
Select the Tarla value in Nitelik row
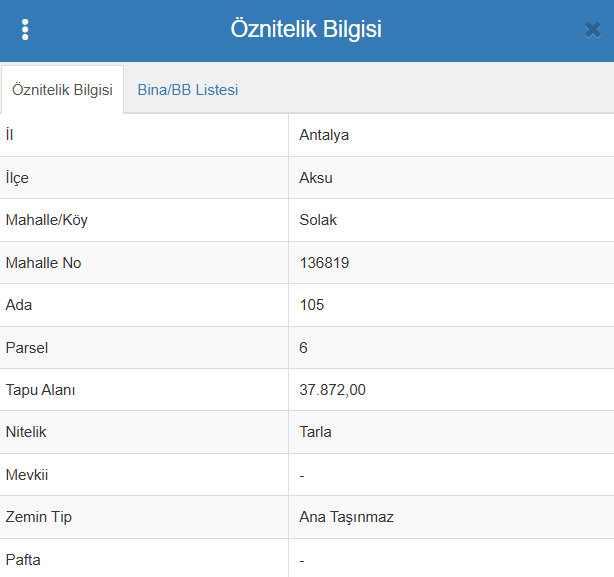[x=315, y=432]
